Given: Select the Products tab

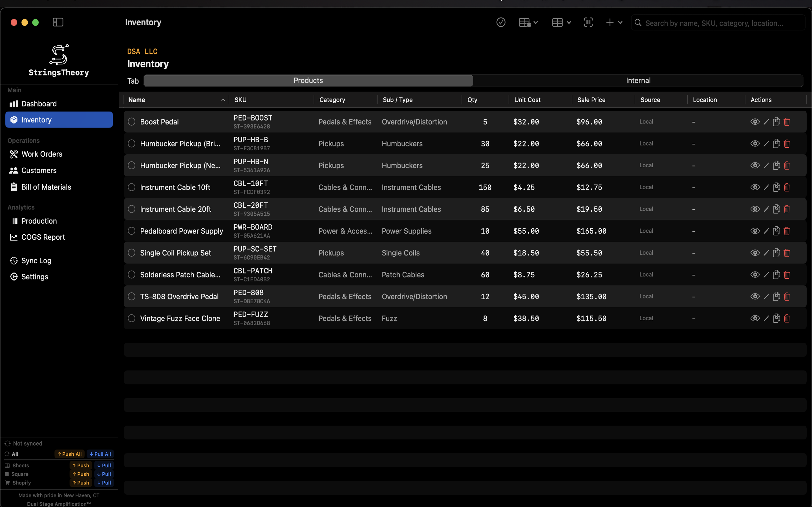Looking at the screenshot, I should tap(308, 81).
